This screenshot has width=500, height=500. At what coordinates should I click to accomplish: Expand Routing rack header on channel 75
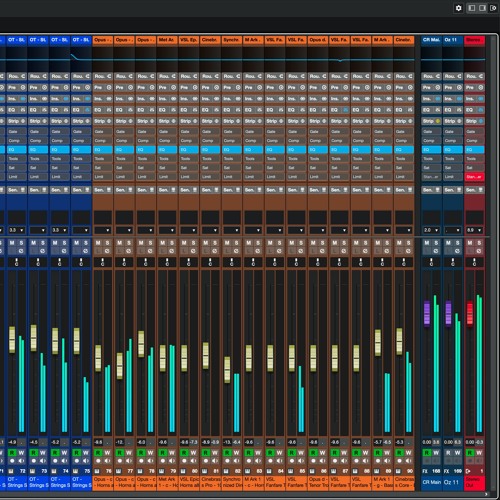[x=81, y=76]
